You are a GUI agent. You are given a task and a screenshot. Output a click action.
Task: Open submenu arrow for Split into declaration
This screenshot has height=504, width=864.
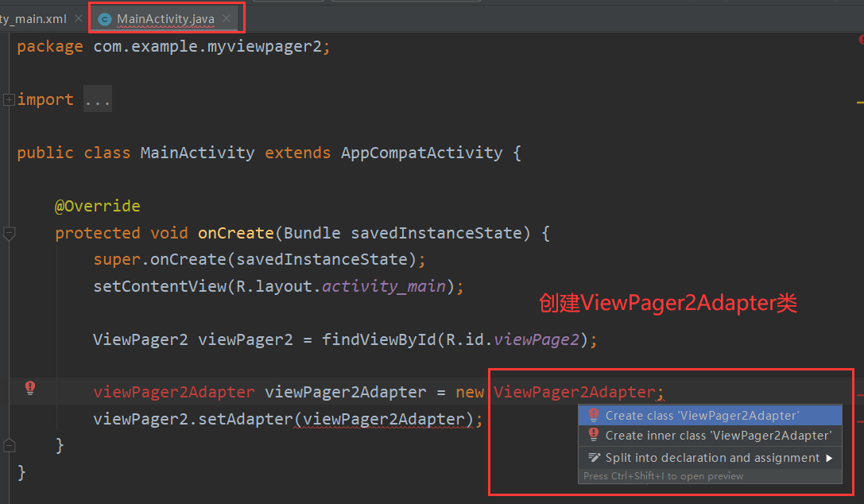(x=829, y=458)
